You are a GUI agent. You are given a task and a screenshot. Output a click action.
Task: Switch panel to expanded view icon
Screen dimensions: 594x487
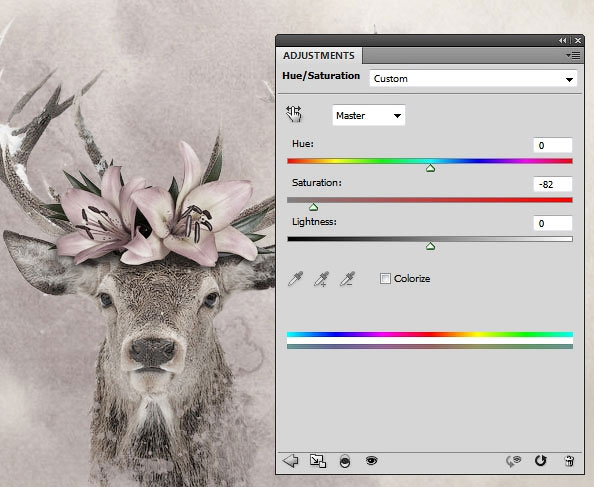point(317,460)
